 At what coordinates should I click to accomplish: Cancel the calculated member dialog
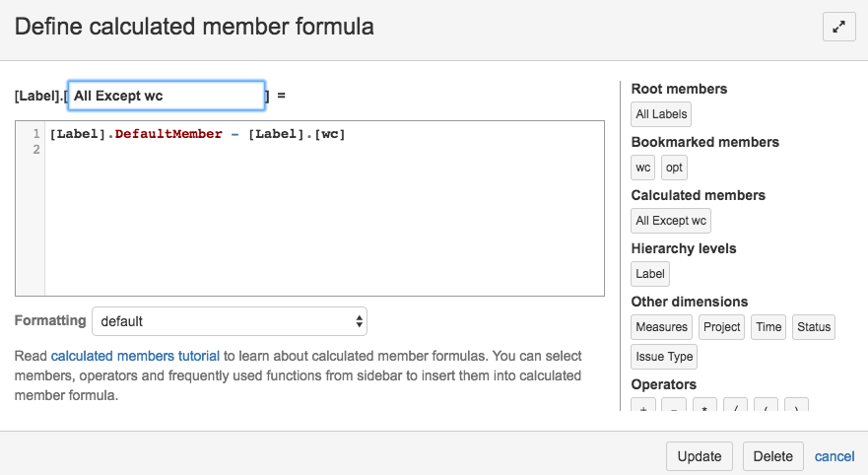click(x=834, y=456)
